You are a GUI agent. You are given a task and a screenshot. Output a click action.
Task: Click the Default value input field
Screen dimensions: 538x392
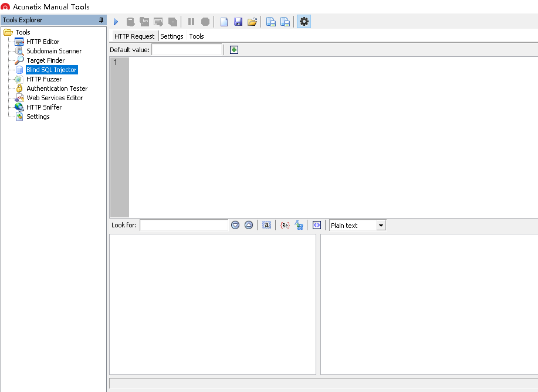tap(187, 50)
